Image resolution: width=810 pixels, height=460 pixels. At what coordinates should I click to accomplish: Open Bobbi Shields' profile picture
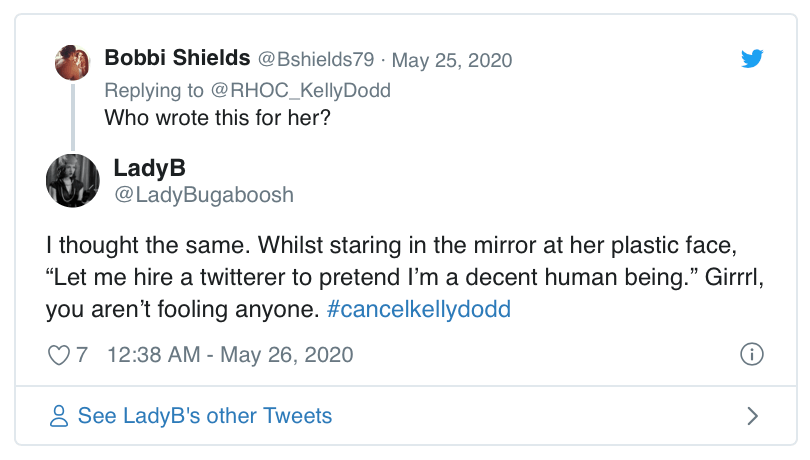pyautogui.click(x=72, y=62)
